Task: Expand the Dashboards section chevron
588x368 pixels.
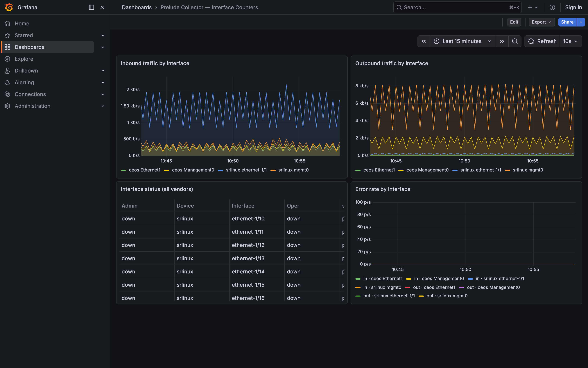Action: (103, 47)
